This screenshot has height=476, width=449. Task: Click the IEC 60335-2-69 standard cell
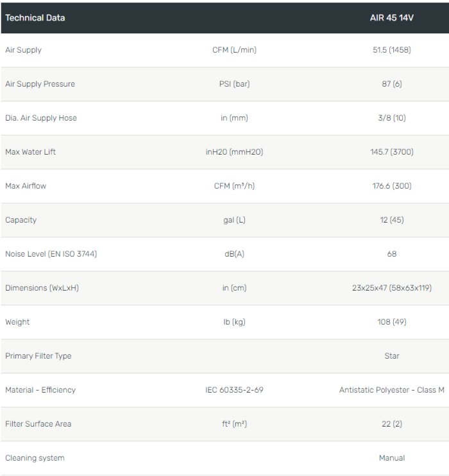pyautogui.click(x=234, y=390)
